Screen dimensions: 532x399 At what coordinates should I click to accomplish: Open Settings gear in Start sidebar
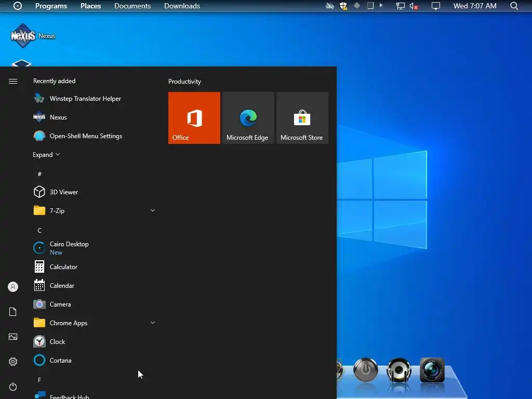coord(13,362)
